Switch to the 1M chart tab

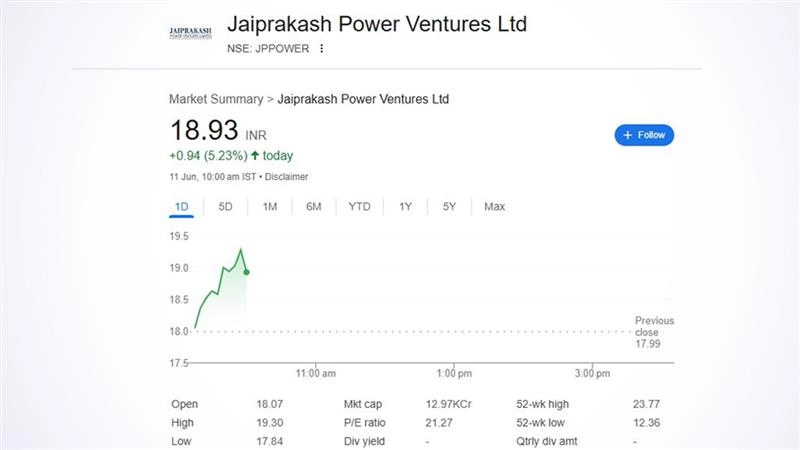269,207
